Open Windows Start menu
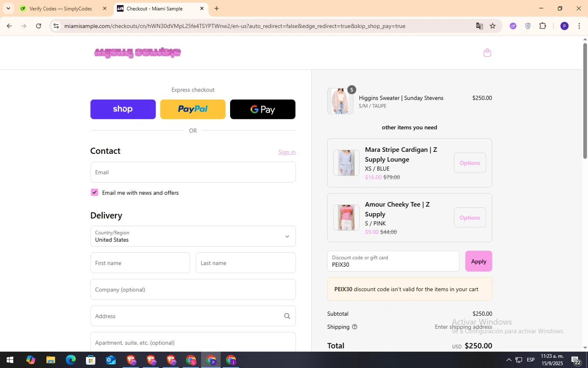Viewport: 588px width, 368px height. point(10,360)
